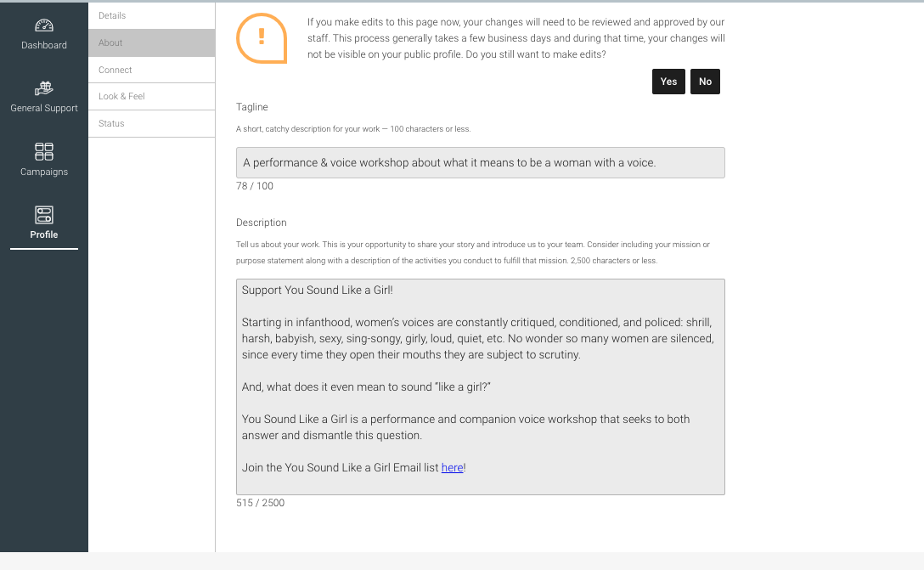This screenshot has width=924, height=570.
Task: Decline edits with the No button
Action: coord(705,82)
